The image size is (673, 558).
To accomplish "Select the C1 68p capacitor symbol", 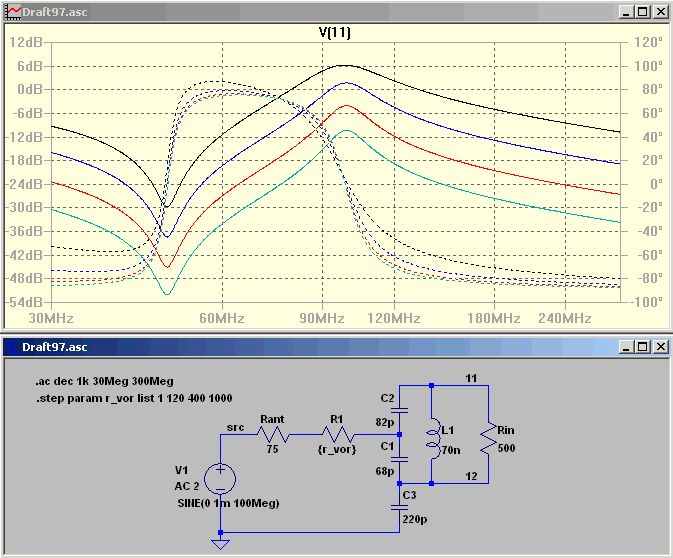I will [x=399, y=458].
